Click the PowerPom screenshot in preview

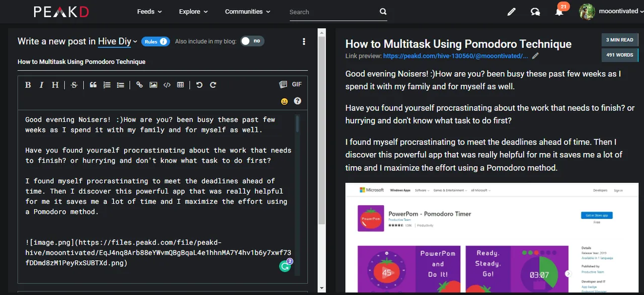[x=492, y=238]
